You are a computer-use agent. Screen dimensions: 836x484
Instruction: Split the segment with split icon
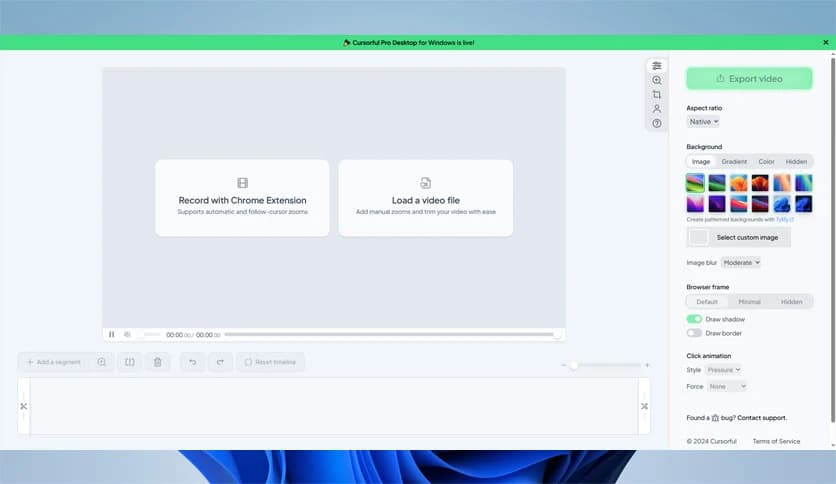(130, 362)
